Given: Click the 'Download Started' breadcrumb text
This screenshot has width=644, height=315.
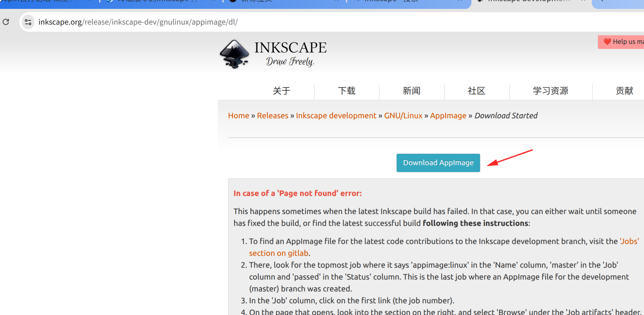Looking at the screenshot, I should (506, 116).
